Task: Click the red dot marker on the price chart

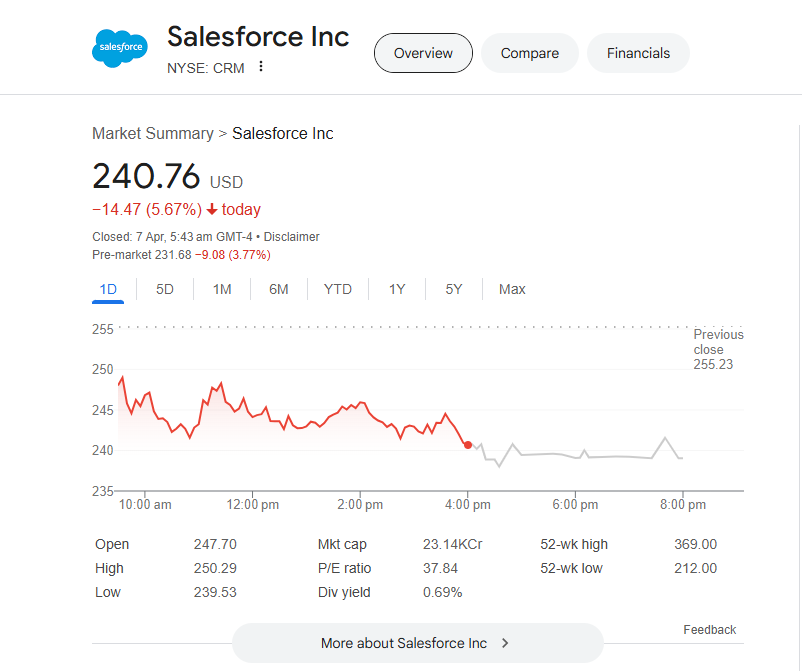Action: (x=468, y=445)
